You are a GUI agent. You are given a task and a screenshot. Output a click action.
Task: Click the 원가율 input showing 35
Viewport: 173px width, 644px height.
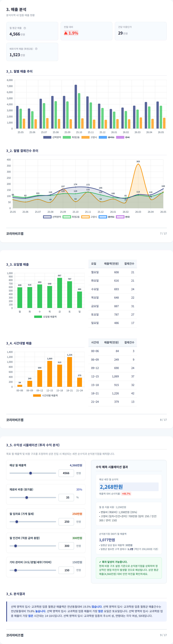pos(66,498)
